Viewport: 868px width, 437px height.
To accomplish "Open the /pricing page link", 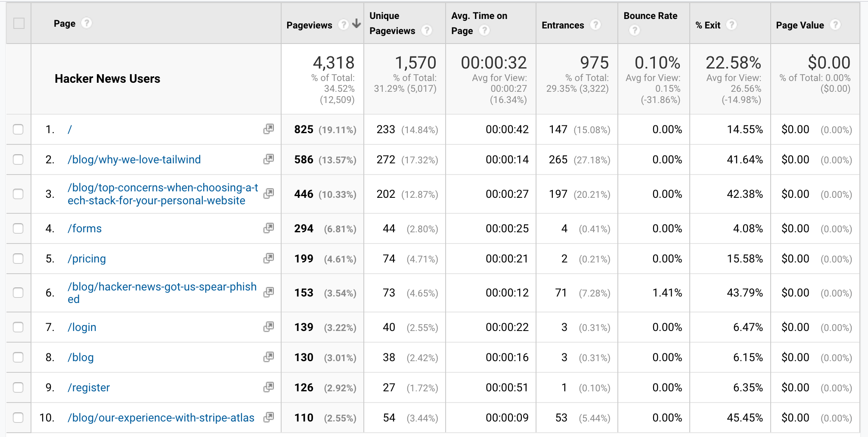I will point(87,259).
